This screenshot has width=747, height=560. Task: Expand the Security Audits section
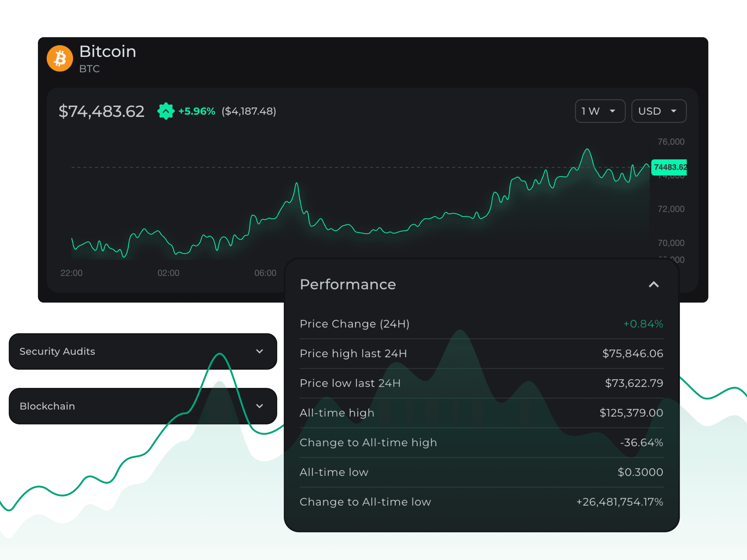pyautogui.click(x=143, y=351)
